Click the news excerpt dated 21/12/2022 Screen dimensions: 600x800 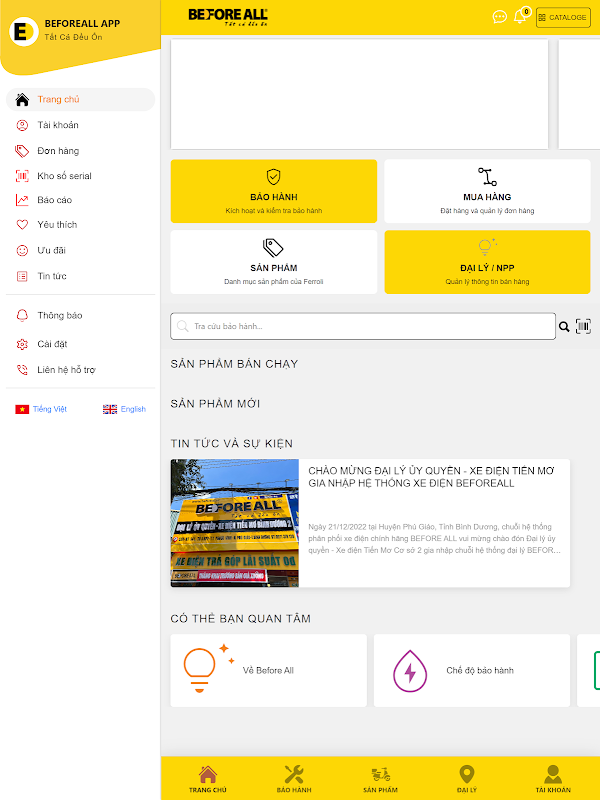coord(434,538)
